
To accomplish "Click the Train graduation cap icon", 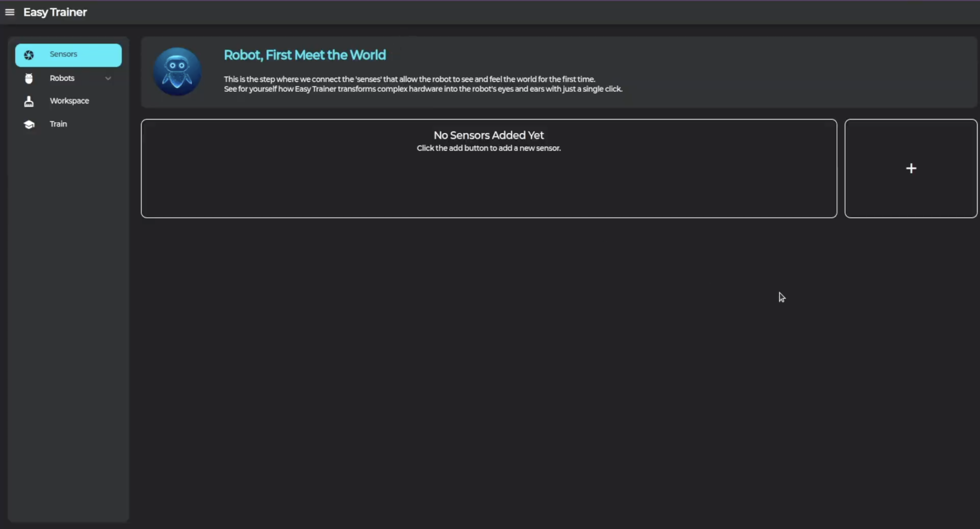I will click(x=29, y=124).
